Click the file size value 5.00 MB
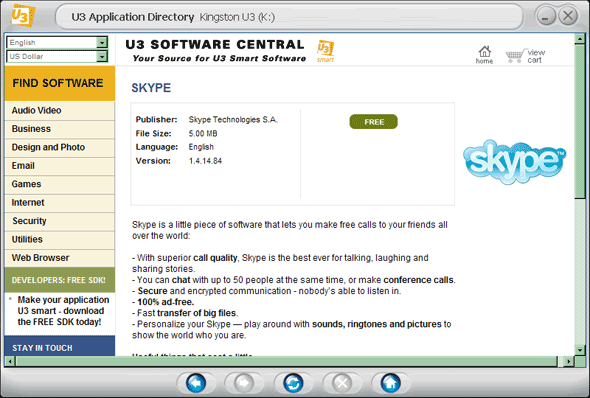 click(203, 134)
